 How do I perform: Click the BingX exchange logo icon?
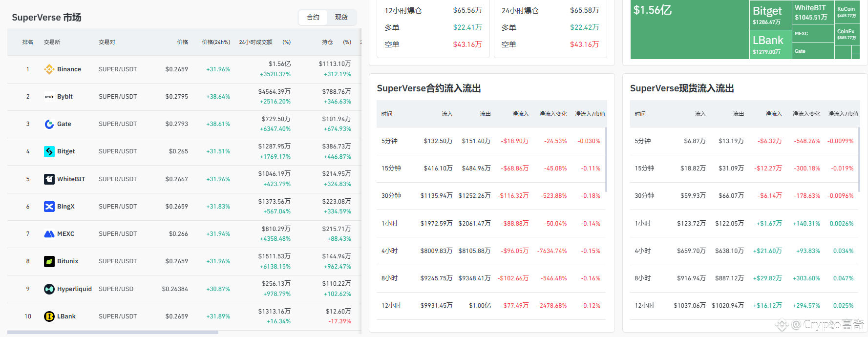click(x=49, y=207)
